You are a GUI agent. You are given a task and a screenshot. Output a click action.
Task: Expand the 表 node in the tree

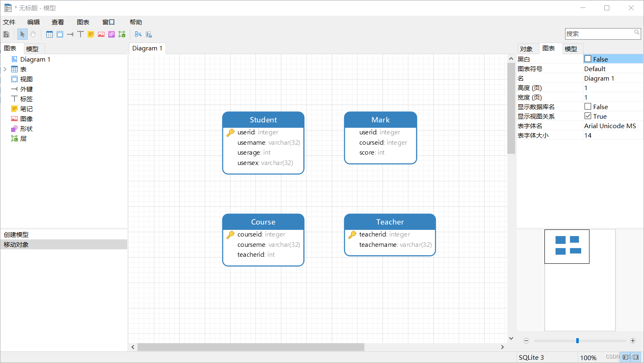click(x=5, y=69)
